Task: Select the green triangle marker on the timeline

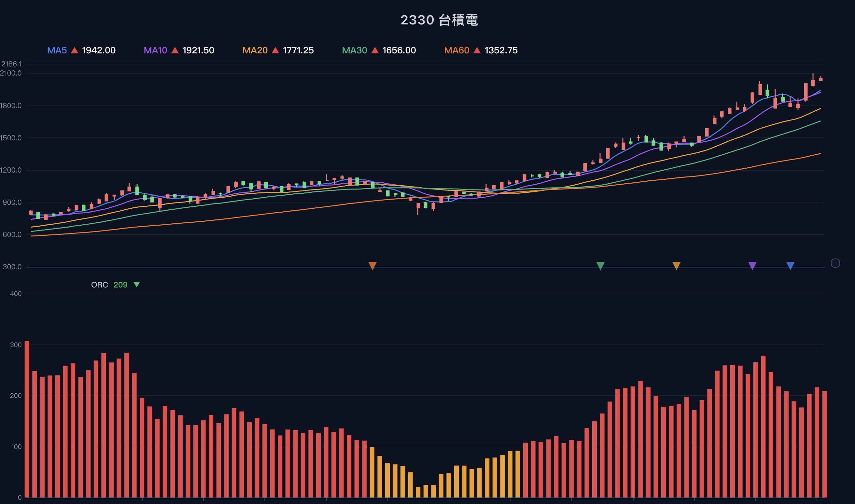Action: [600, 266]
